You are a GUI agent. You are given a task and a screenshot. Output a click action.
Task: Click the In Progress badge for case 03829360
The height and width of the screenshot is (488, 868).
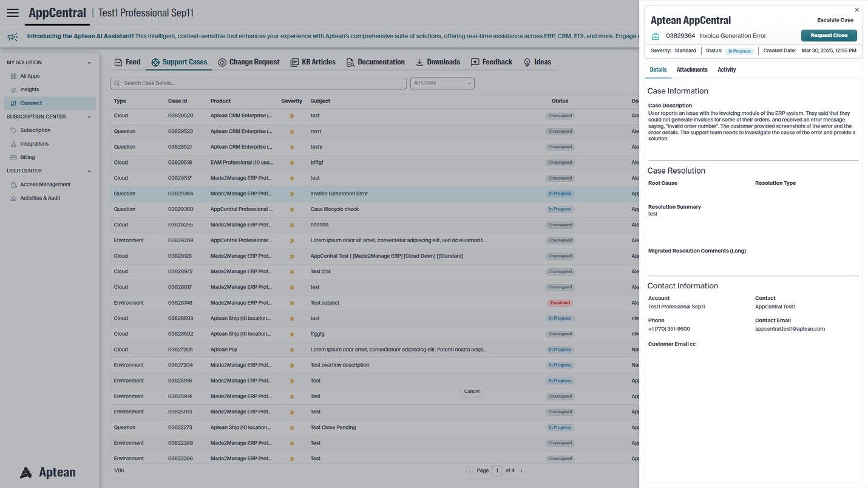click(560, 209)
